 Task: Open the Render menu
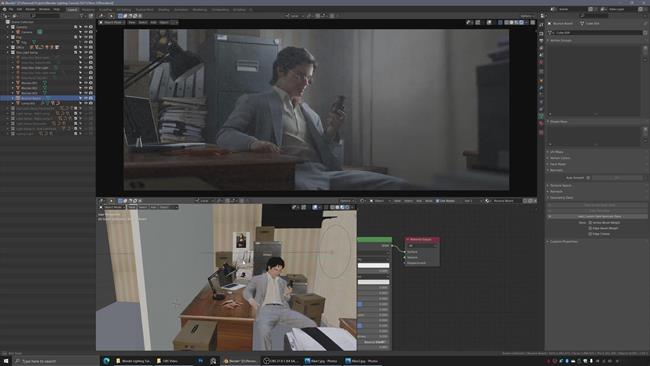pyautogui.click(x=30, y=9)
